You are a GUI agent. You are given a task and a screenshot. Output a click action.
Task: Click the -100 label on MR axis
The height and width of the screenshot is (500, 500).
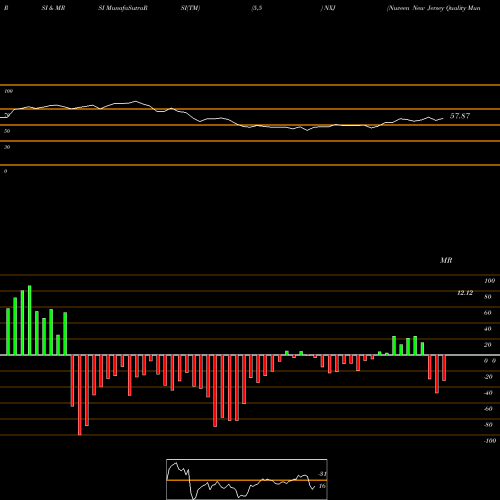click(x=490, y=441)
